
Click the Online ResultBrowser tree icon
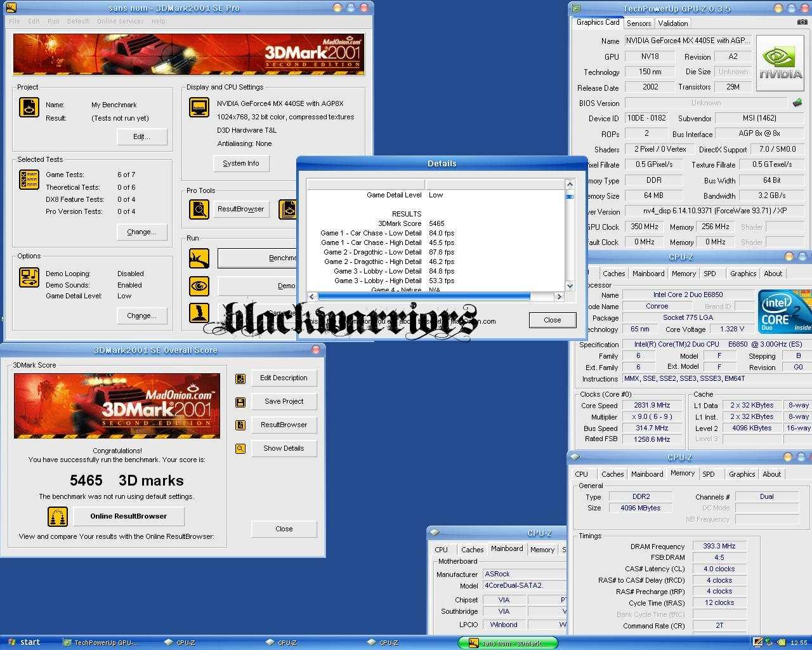tap(58, 517)
